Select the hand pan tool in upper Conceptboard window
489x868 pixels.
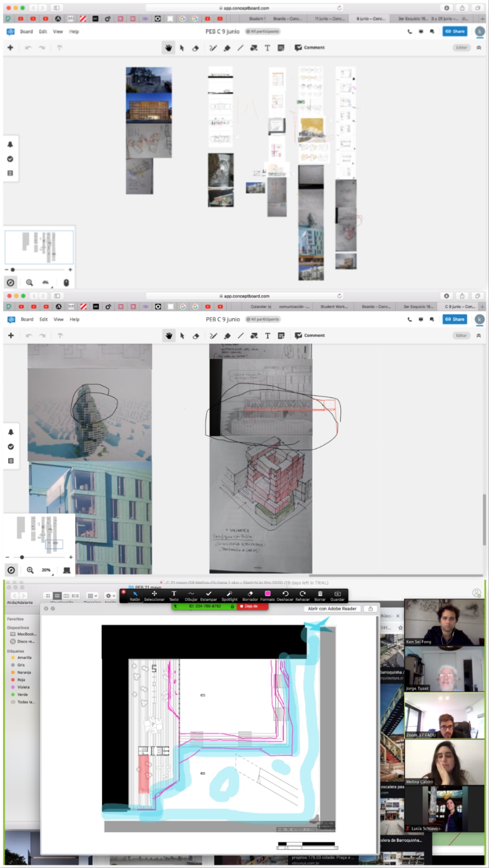point(169,48)
